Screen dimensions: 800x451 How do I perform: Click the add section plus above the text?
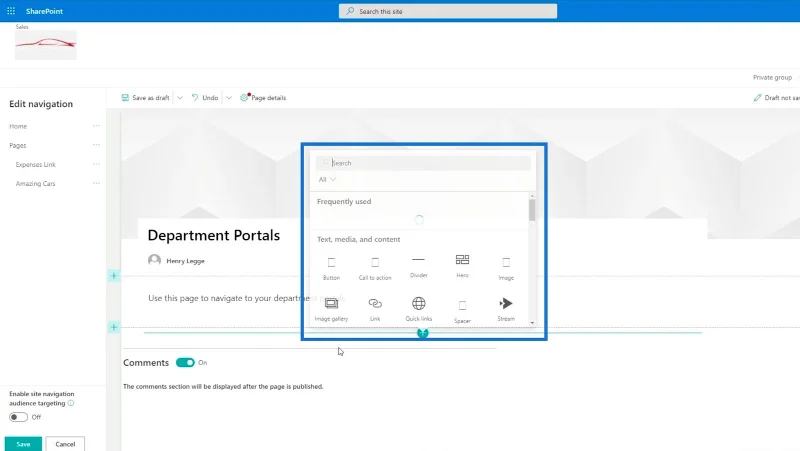click(114, 276)
